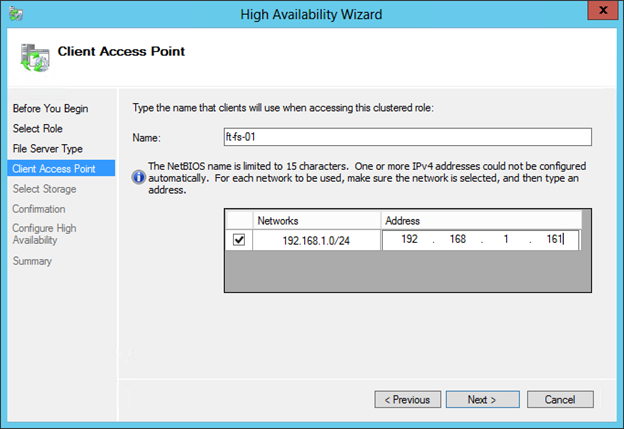Click the Networks column header
Screen dimensions: 624x429
[x=316, y=220]
